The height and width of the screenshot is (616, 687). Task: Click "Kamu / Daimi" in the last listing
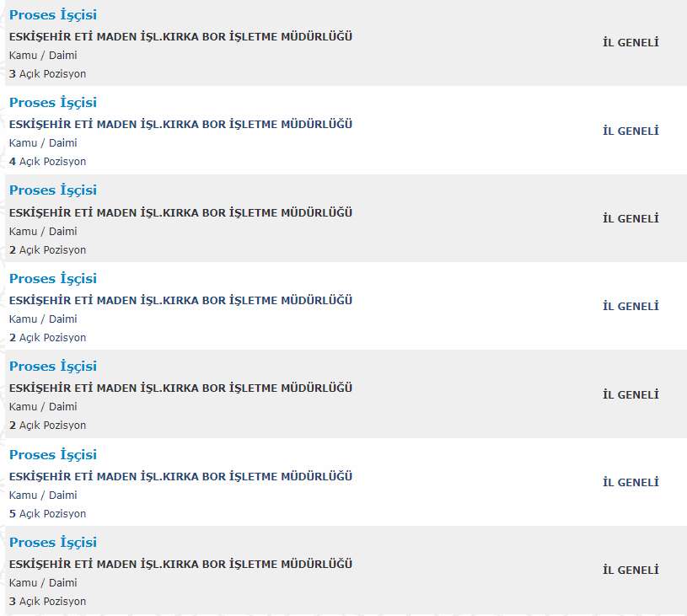tap(43, 583)
